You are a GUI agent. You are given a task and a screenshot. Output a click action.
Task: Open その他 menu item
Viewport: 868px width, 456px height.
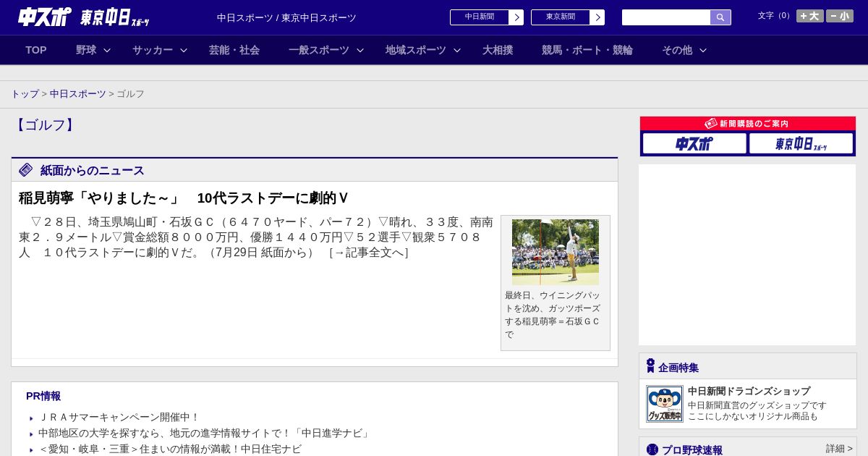pos(677,50)
